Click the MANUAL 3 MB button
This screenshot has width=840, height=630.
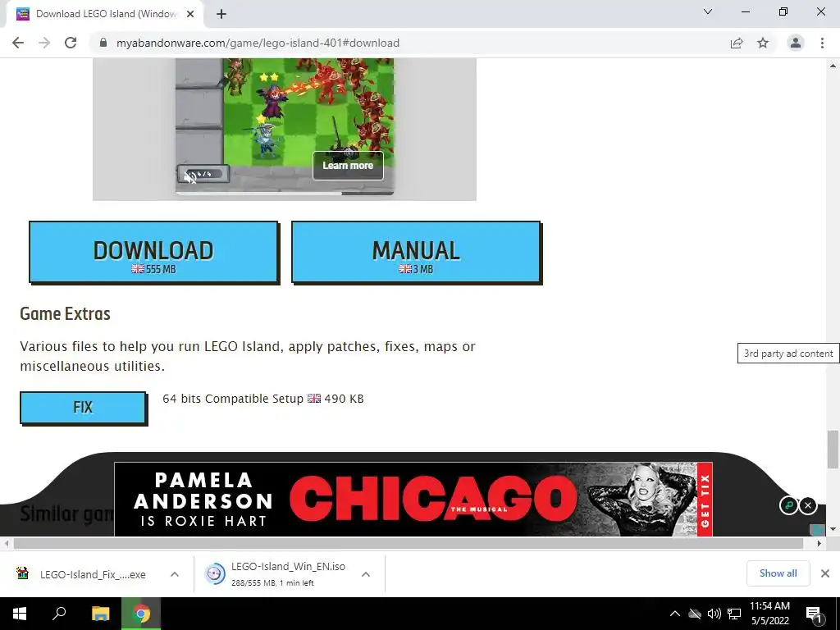click(416, 252)
